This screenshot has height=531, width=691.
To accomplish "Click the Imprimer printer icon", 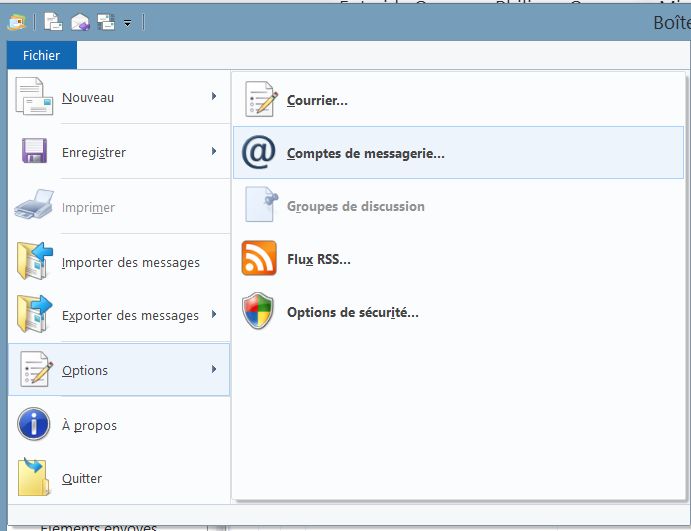I will 34,204.
